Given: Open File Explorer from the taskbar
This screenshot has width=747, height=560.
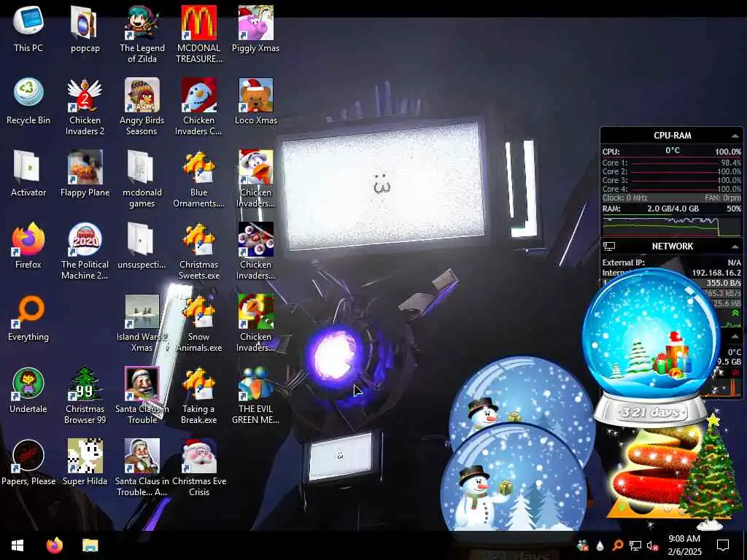Looking at the screenshot, I should pyautogui.click(x=90, y=545).
